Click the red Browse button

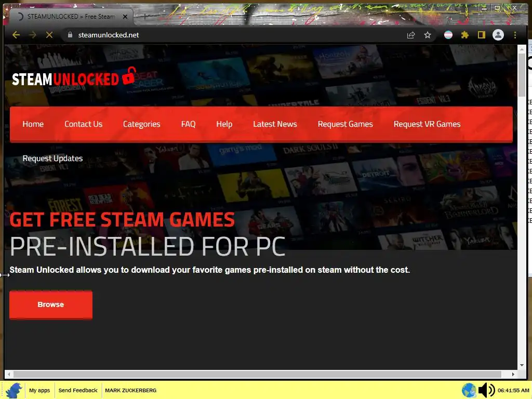(x=51, y=304)
